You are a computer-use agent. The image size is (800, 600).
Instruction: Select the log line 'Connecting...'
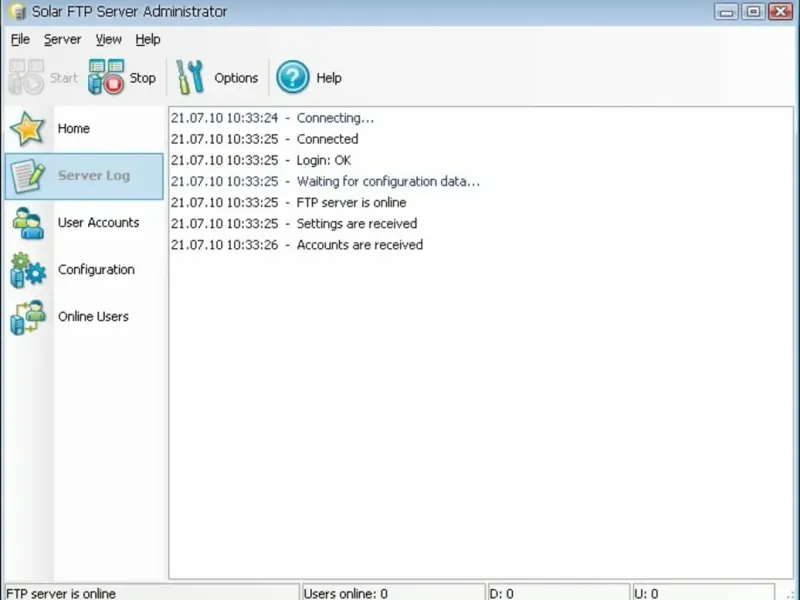[x=272, y=118]
